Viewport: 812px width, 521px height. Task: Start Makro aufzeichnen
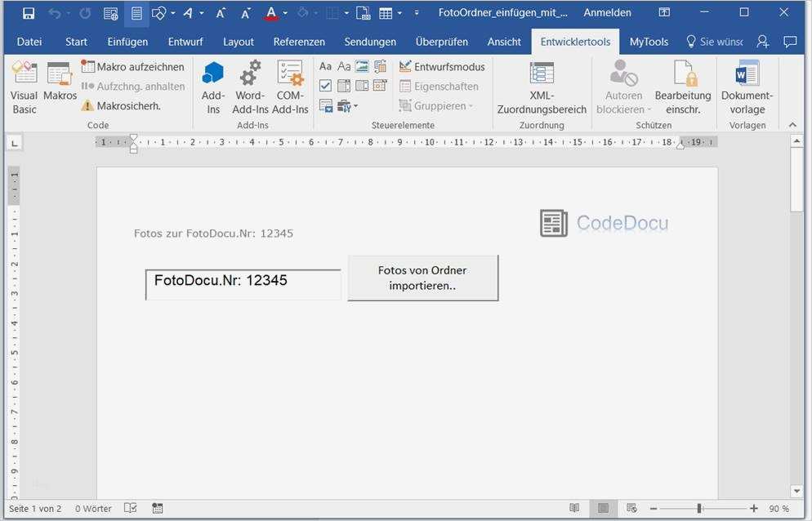point(133,67)
